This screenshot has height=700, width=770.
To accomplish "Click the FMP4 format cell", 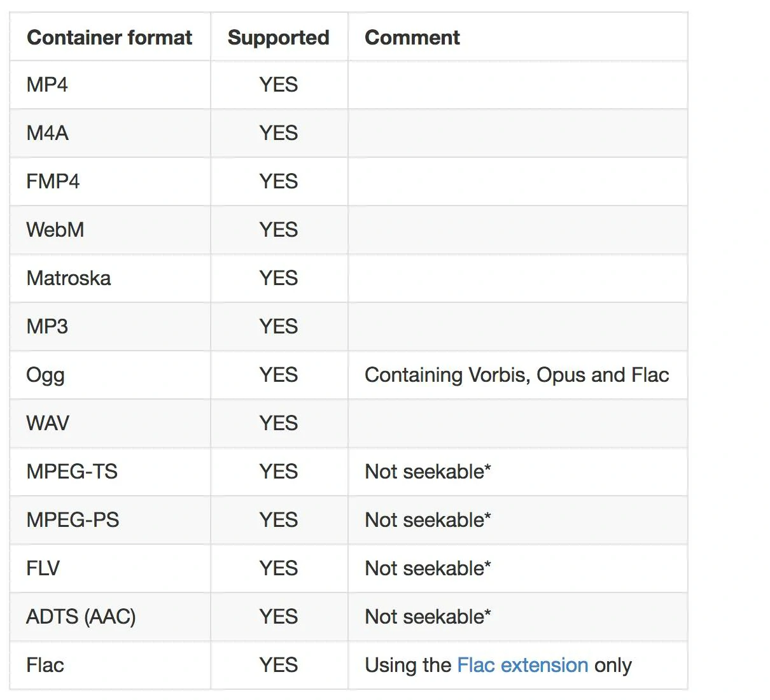I will click(53, 181).
